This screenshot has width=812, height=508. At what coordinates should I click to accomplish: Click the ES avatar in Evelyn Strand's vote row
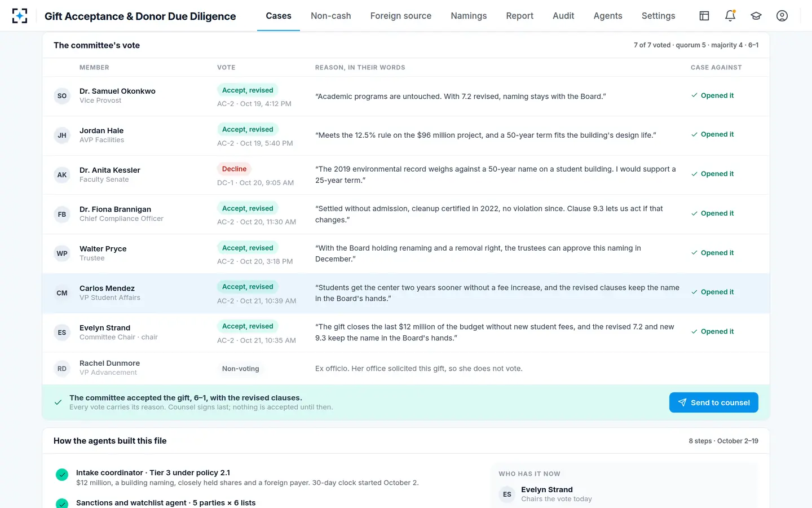[x=62, y=332]
